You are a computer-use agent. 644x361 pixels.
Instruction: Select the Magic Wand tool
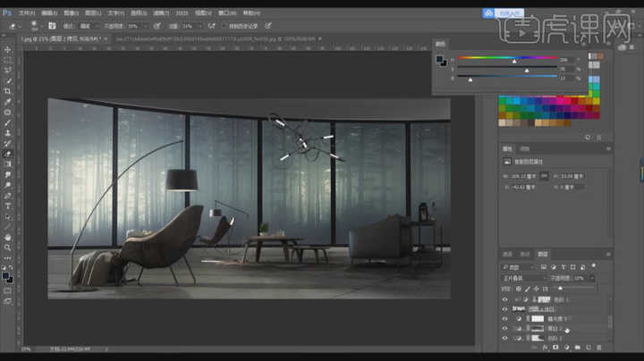click(x=7, y=80)
